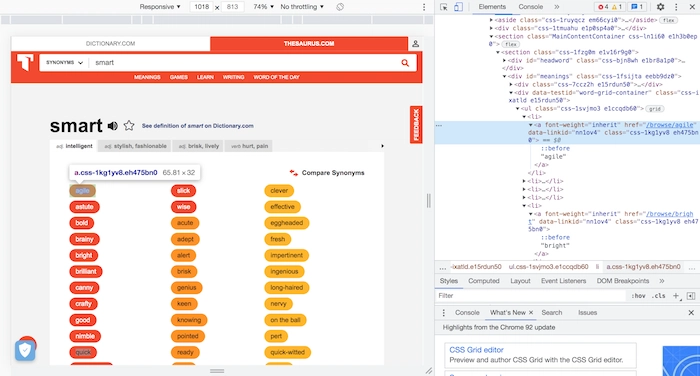Screen dimensions: 700x376
Task: Open the Computed styles tab
Action: (x=483, y=281)
